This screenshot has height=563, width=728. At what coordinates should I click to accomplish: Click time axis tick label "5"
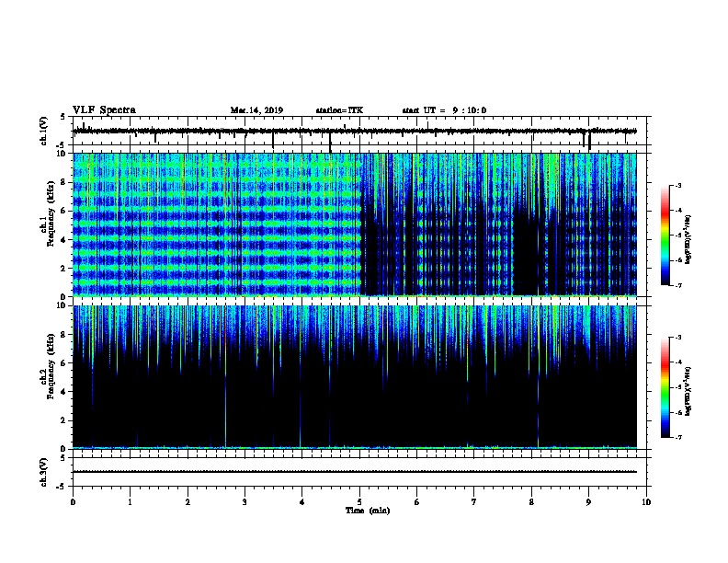pos(359,501)
